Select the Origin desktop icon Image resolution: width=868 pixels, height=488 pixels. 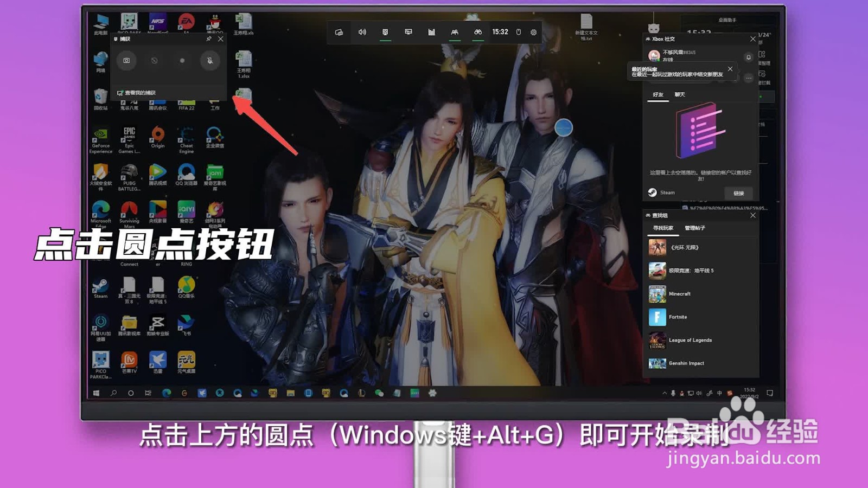tap(158, 137)
